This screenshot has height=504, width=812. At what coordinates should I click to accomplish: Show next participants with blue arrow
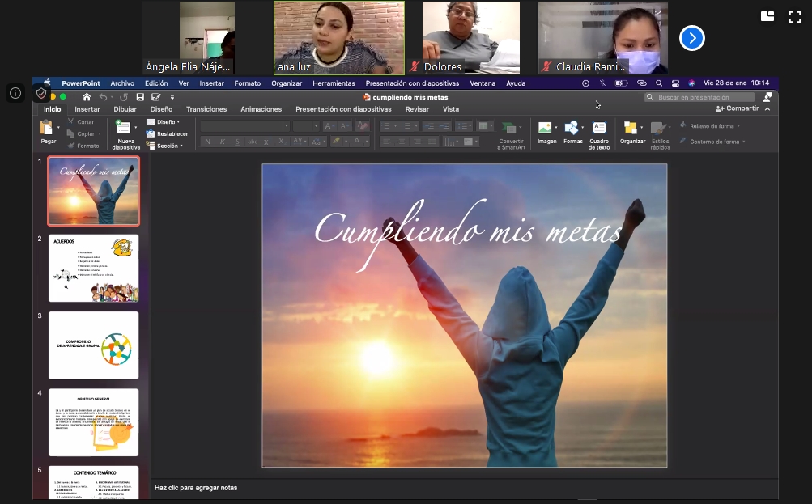[x=691, y=38]
